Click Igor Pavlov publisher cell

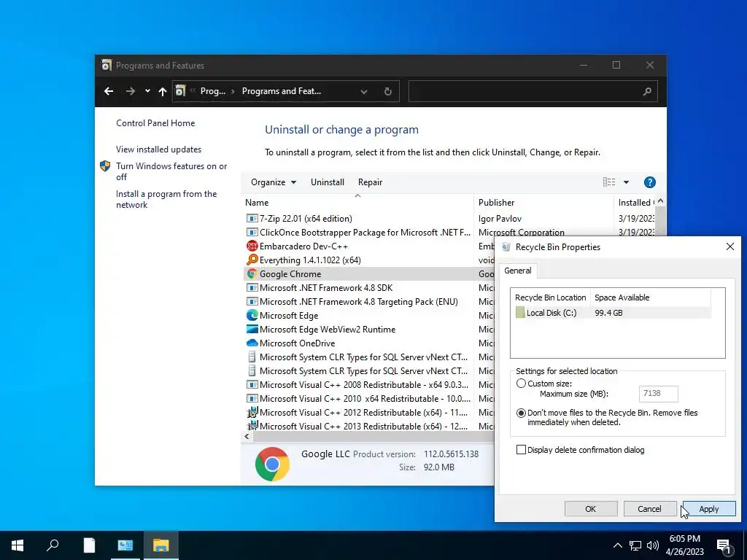(500, 219)
